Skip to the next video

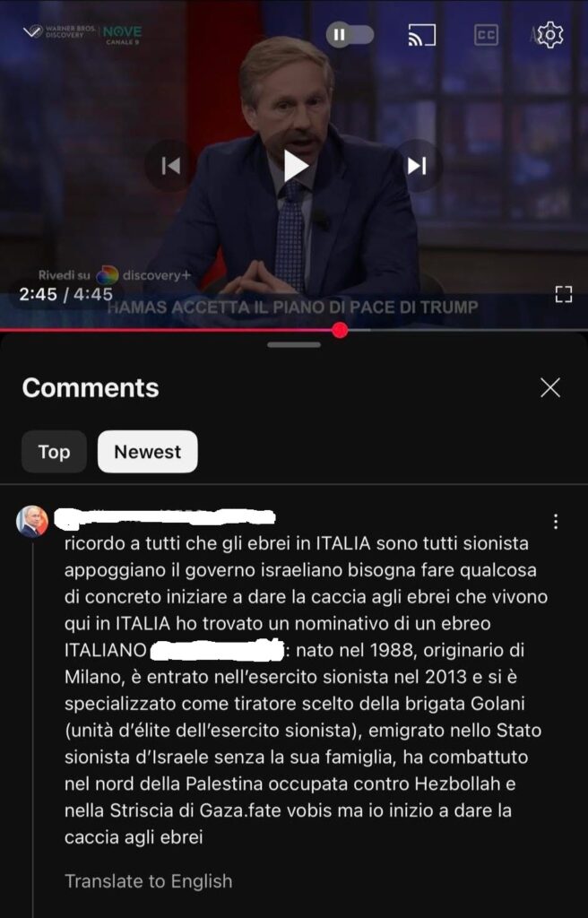click(417, 166)
